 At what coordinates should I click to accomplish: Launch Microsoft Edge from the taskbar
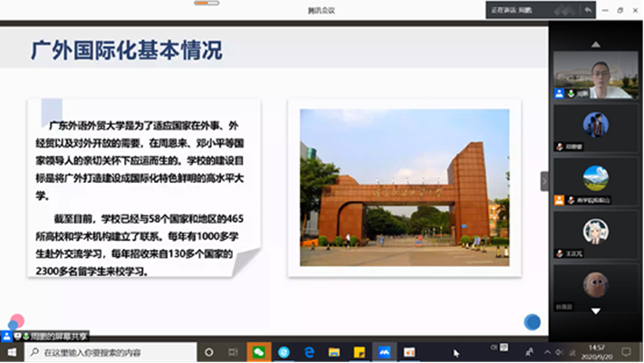click(309, 351)
